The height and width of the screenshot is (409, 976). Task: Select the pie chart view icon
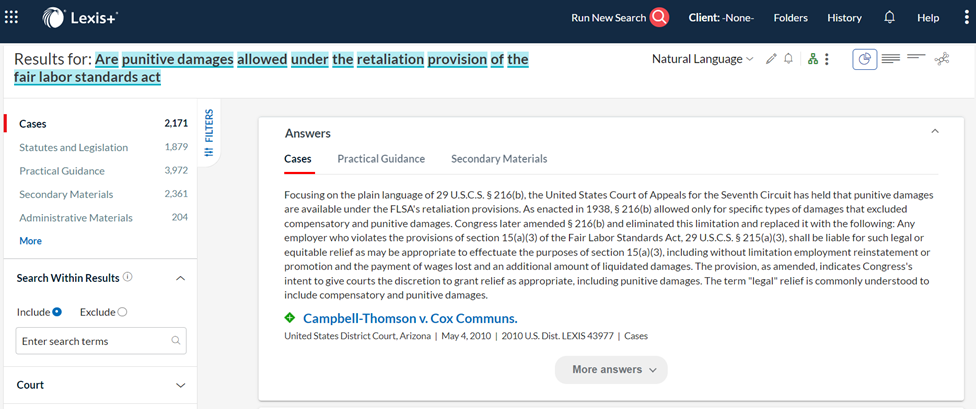[x=865, y=59]
